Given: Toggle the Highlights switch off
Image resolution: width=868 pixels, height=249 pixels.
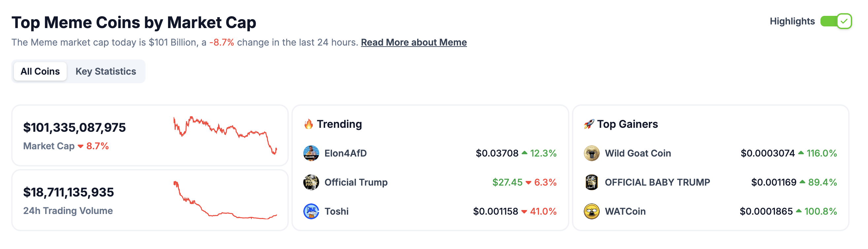Looking at the screenshot, I should pos(835,21).
